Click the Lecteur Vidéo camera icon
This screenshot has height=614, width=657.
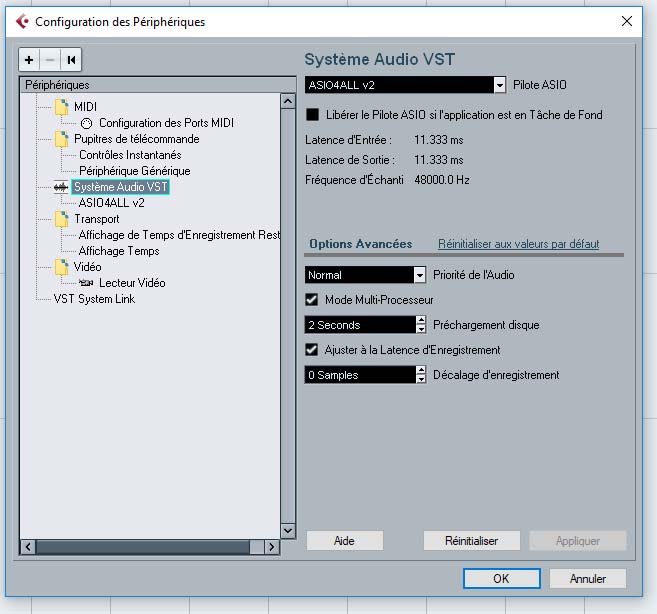coord(87,283)
